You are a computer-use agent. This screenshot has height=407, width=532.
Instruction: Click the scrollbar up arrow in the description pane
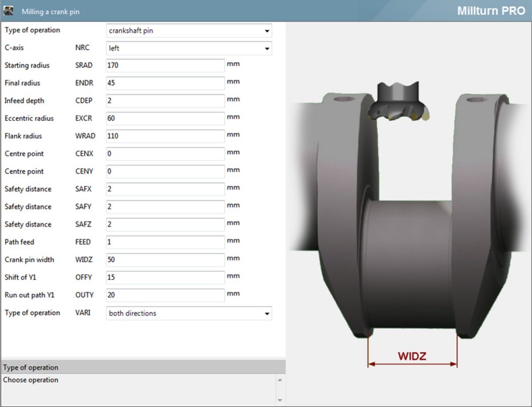coord(280,380)
